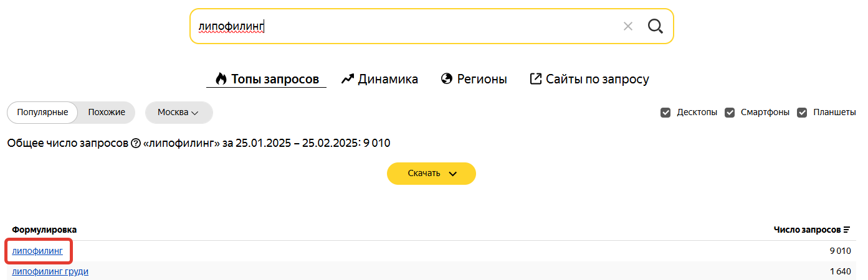Image resolution: width=868 pixels, height=280 pixels.
Task: Open the липофилинг груди query link
Action: point(50,271)
